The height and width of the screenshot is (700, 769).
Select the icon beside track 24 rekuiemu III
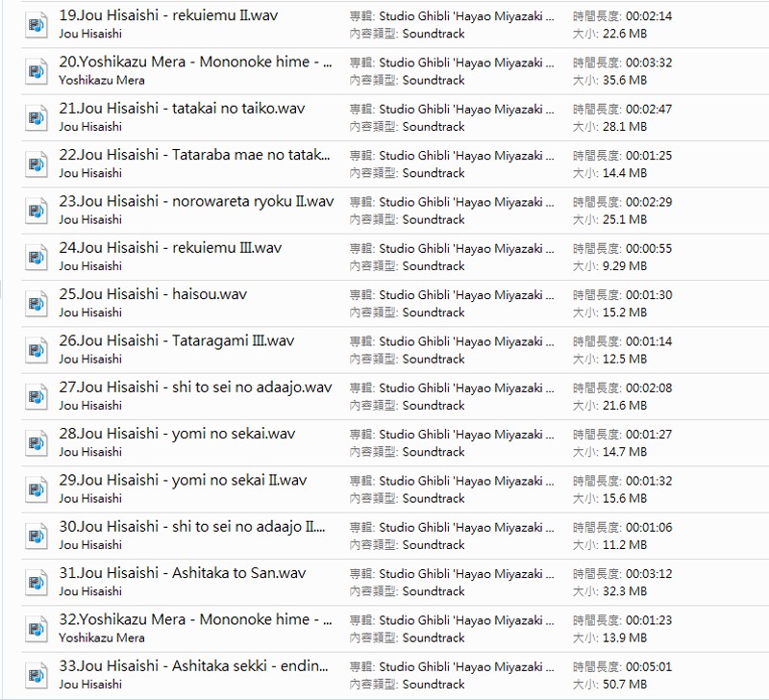(37, 258)
